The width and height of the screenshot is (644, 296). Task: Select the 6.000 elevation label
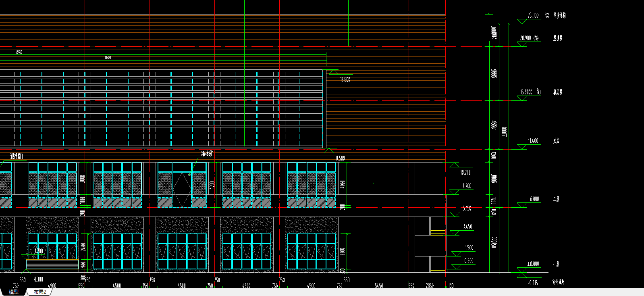tap(534, 199)
